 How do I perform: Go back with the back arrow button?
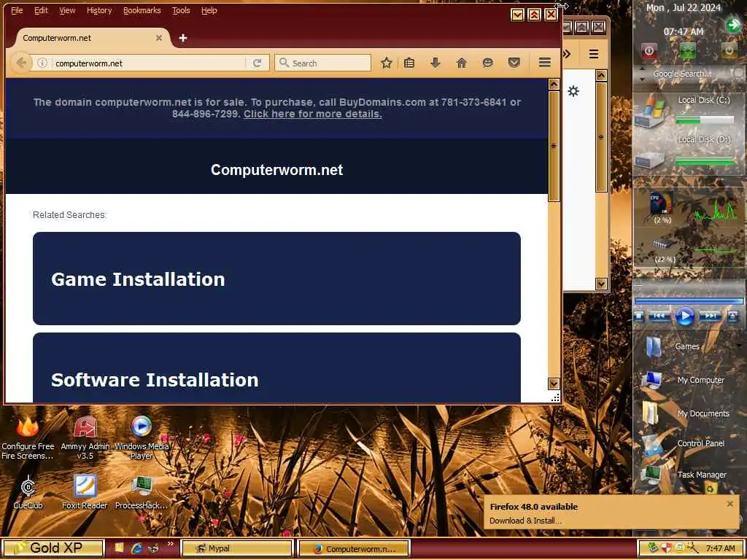(21, 63)
